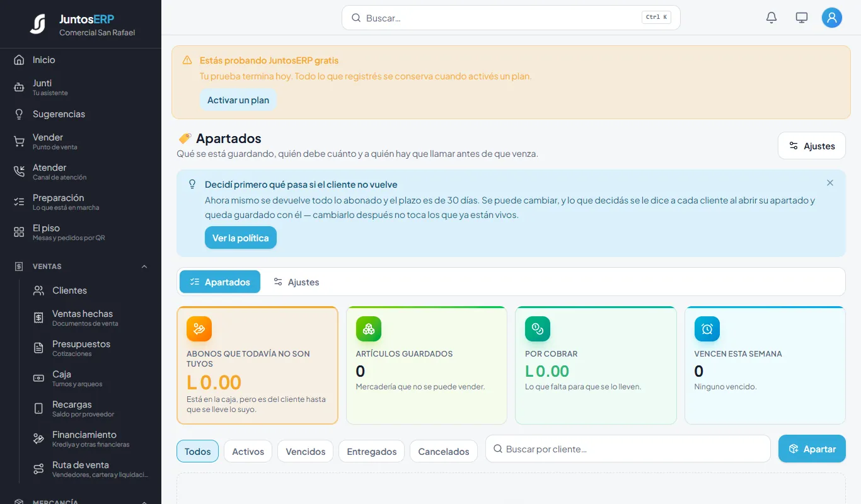This screenshot has height=504, width=861.
Task: Open notifications bell icon
Action: coord(771,18)
